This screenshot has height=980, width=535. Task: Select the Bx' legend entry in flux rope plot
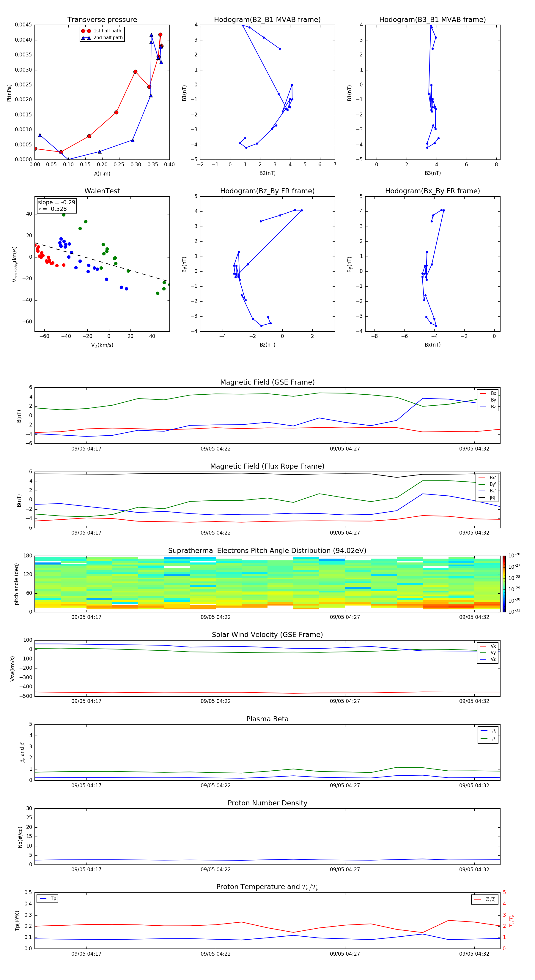(x=487, y=478)
